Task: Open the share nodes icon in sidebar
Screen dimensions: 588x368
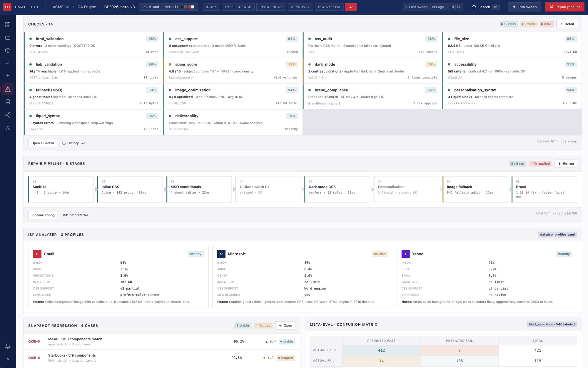Action: click(8, 115)
